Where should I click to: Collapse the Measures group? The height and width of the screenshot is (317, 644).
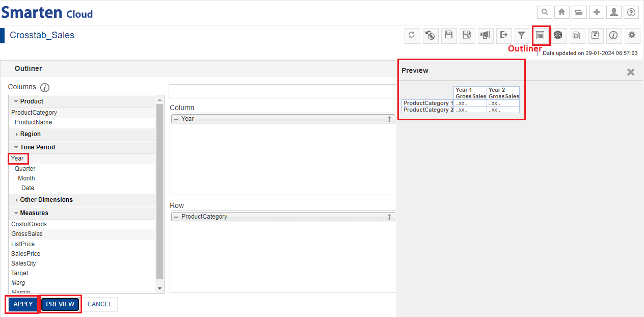coord(16,213)
